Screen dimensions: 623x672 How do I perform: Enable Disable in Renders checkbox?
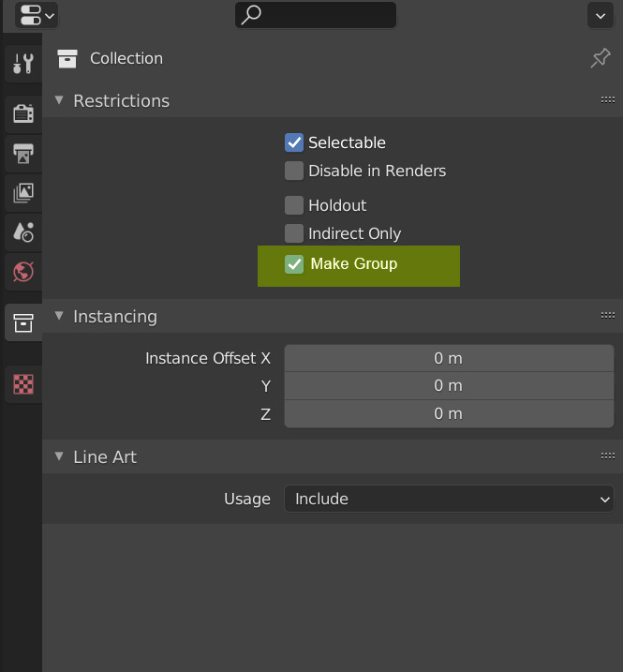coord(294,171)
